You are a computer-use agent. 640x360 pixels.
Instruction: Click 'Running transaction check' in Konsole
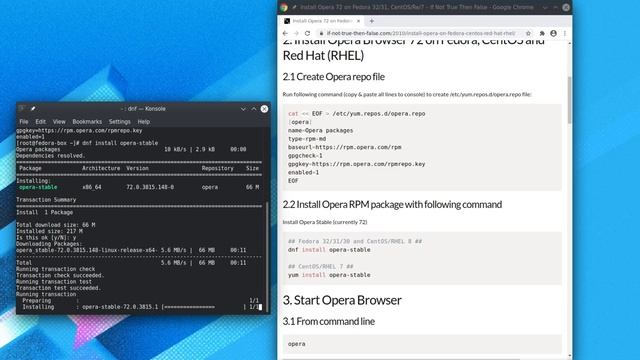[x=56, y=269]
